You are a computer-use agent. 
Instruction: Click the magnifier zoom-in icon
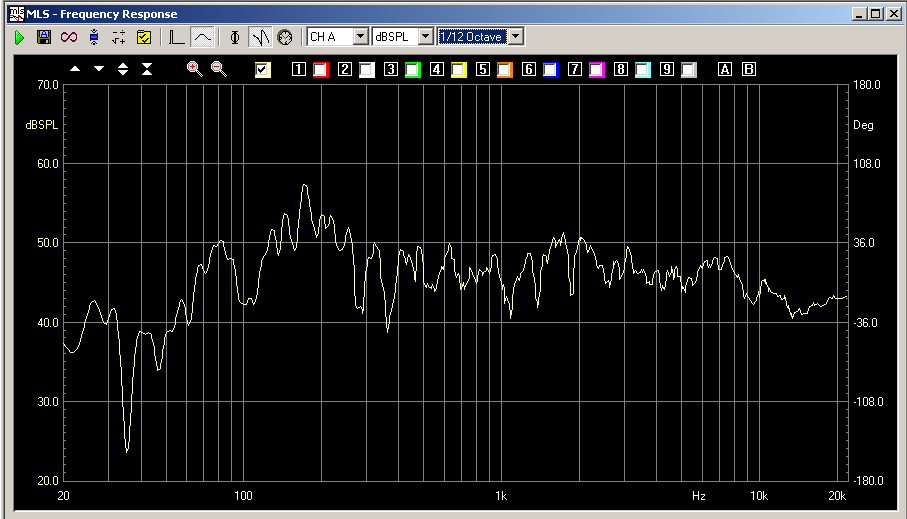click(x=194, y=69)
